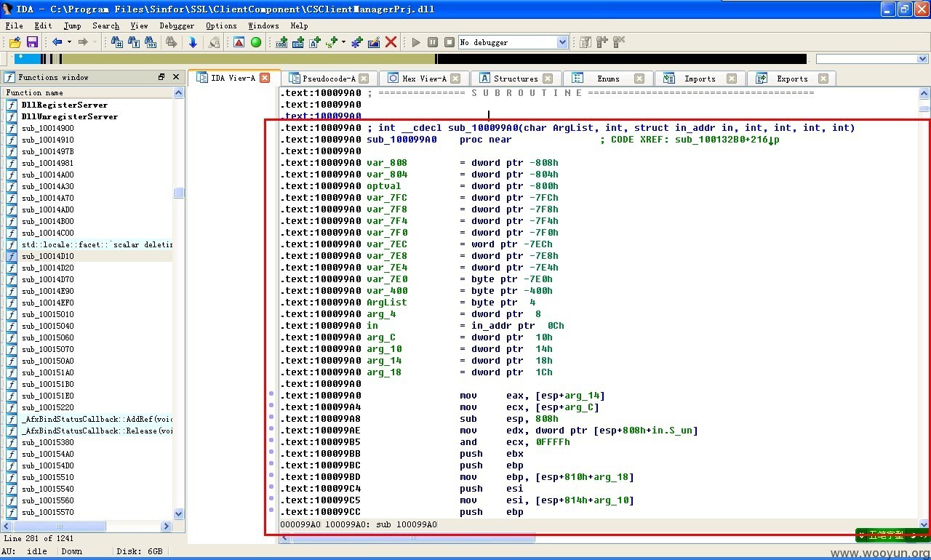
Task: Click the 'Function name' column header
Action: 88,92
